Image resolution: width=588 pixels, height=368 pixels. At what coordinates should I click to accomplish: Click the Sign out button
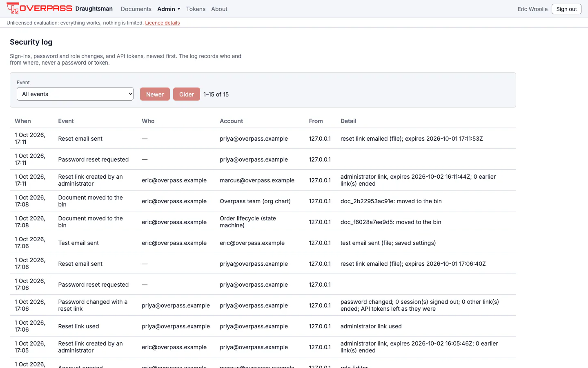(x=566, y=9)
